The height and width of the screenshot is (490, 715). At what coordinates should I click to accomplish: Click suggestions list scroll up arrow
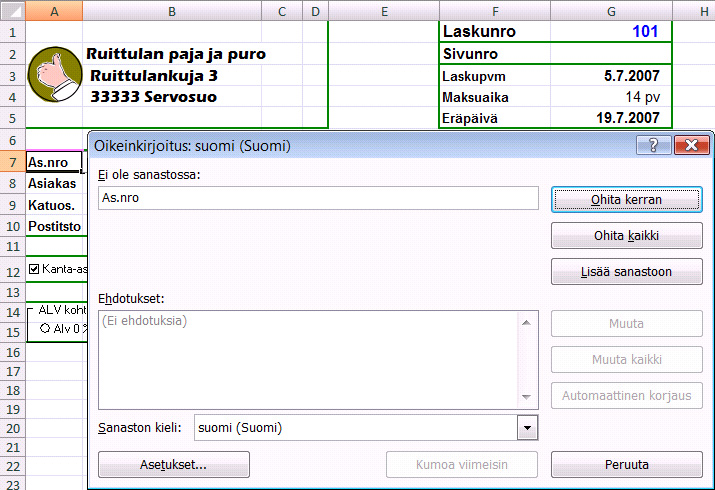(526, 322)
